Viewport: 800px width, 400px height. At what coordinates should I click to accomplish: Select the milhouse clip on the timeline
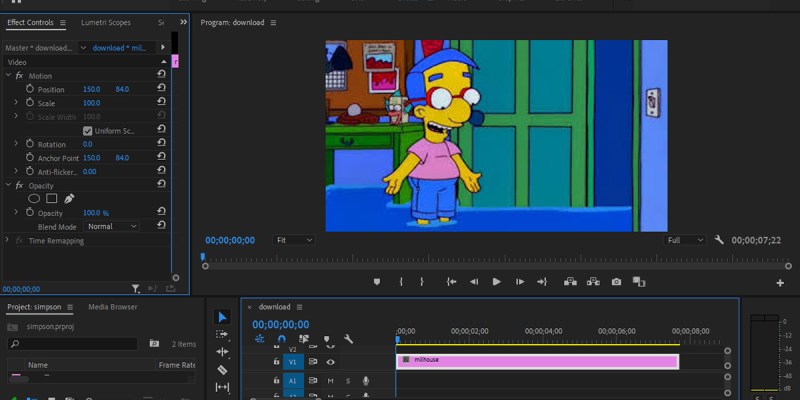(537, 360)
